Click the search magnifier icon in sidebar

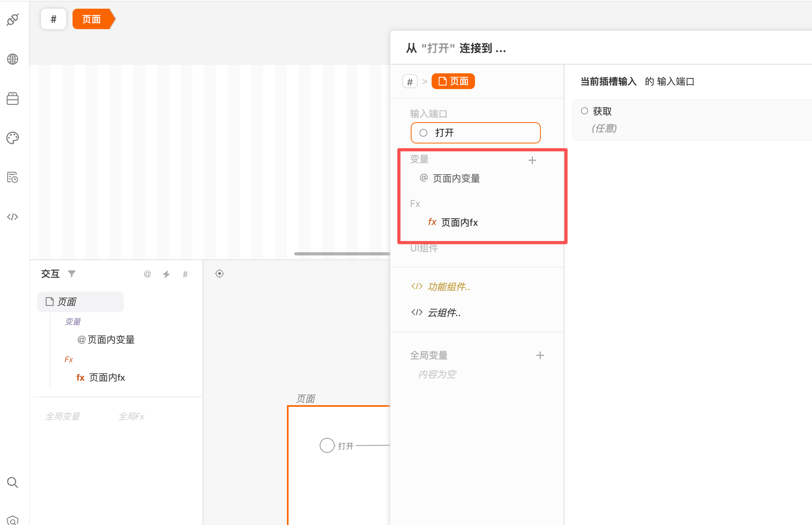[13, 482]
